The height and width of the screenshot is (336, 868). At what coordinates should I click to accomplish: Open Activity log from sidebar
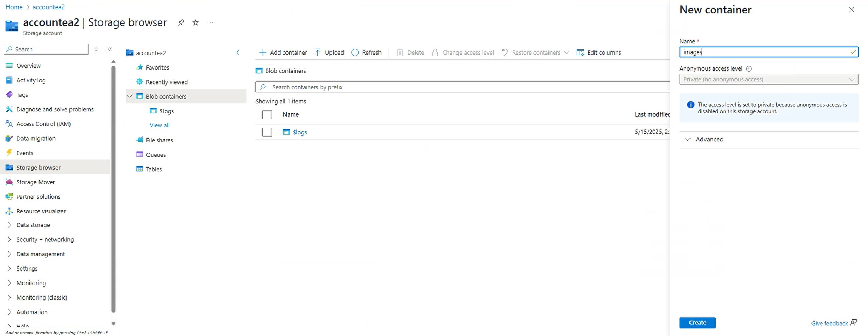(31, 80)
